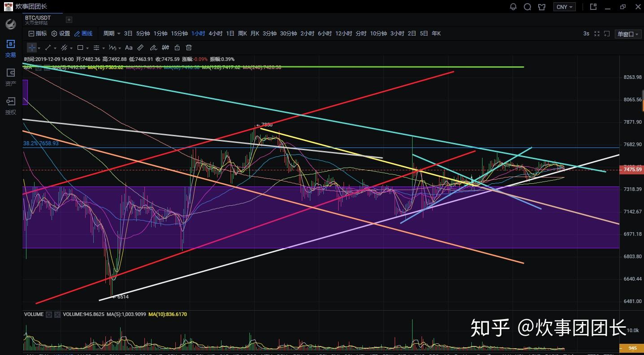Click the 38.2% 7658.93 Fibonacci label

pyautogui.click(x=41, y=143)
